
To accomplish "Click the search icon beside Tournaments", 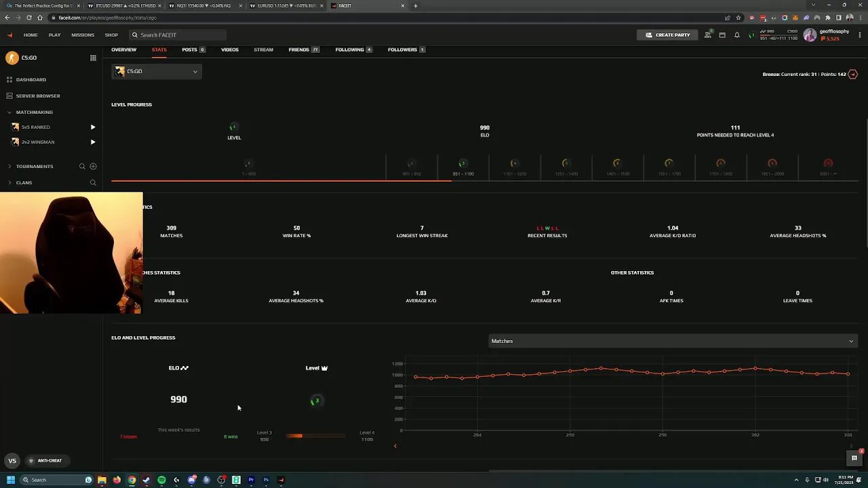I will 82,166.
